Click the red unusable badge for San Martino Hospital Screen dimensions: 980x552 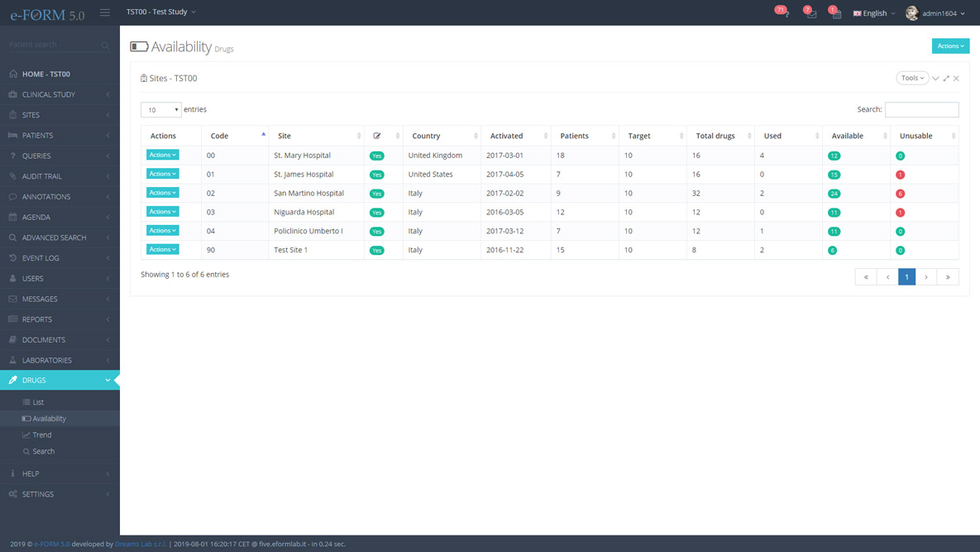900,194
